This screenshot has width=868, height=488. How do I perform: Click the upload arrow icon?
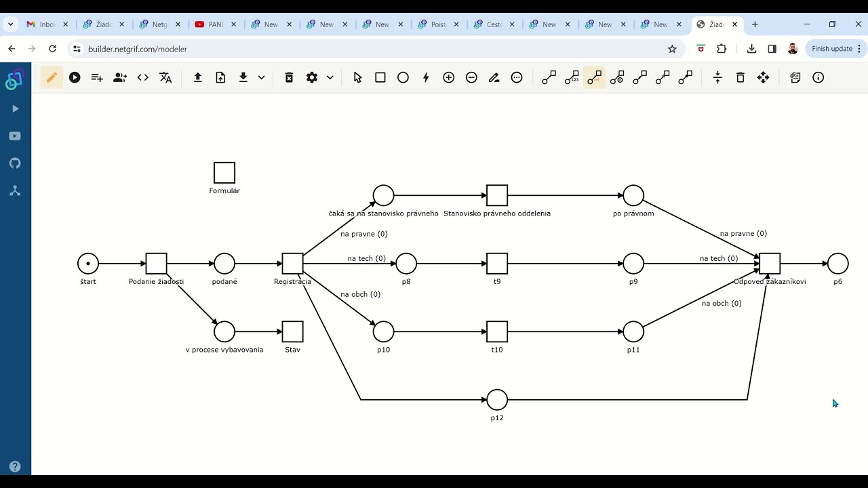pos(198,78)
